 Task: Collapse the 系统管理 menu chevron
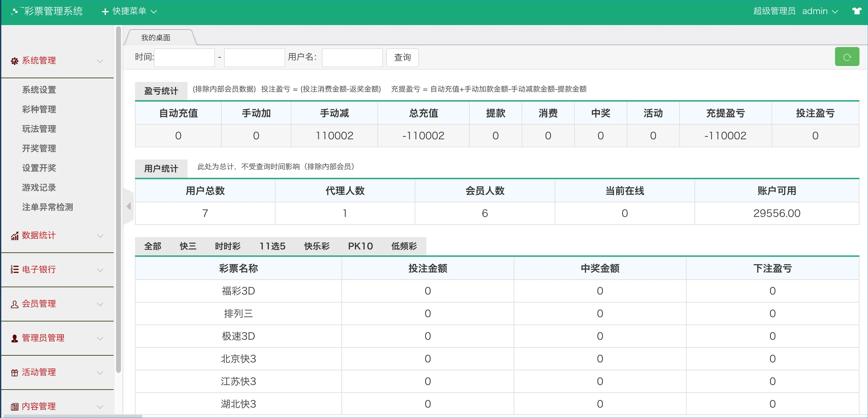(100, 61)
